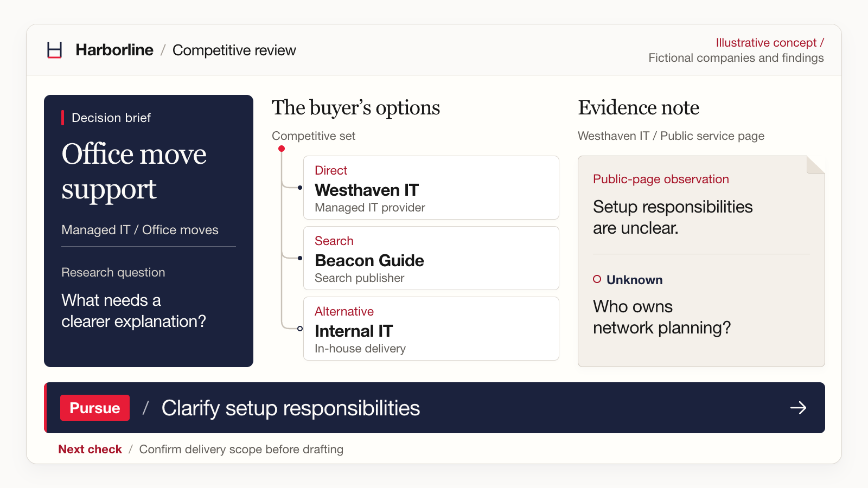Image resolution: width=868 pixels, height=488 pixels.
Task: Click the Illustrative concept label
Action: coord(770,43)
